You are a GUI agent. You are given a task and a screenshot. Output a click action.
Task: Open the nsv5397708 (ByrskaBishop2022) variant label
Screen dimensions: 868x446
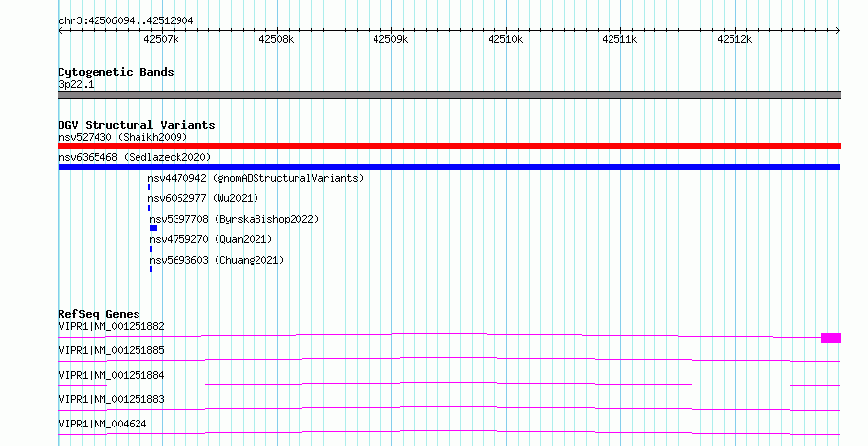[235, 219]
